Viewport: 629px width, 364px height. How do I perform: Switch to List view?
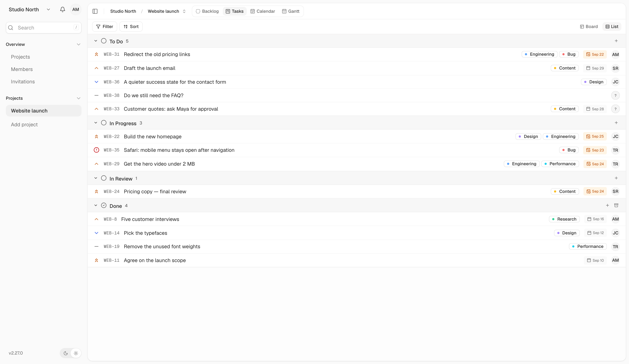pyautogui.click(x=612, y=26)
